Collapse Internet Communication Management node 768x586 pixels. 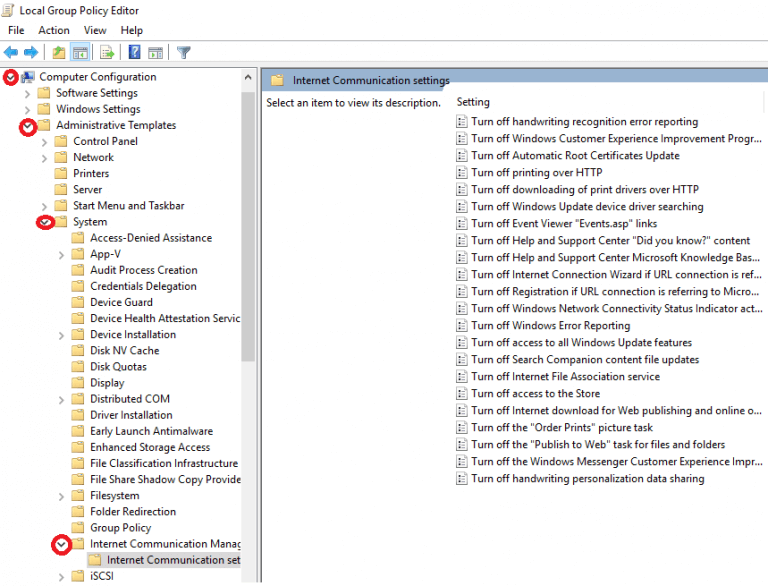[61, 544]
